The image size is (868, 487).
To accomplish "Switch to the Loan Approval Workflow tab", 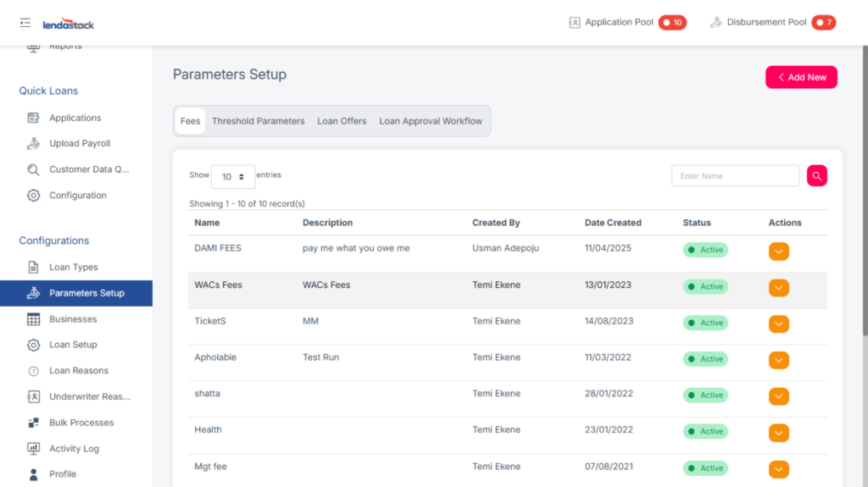I will (430, 121).
